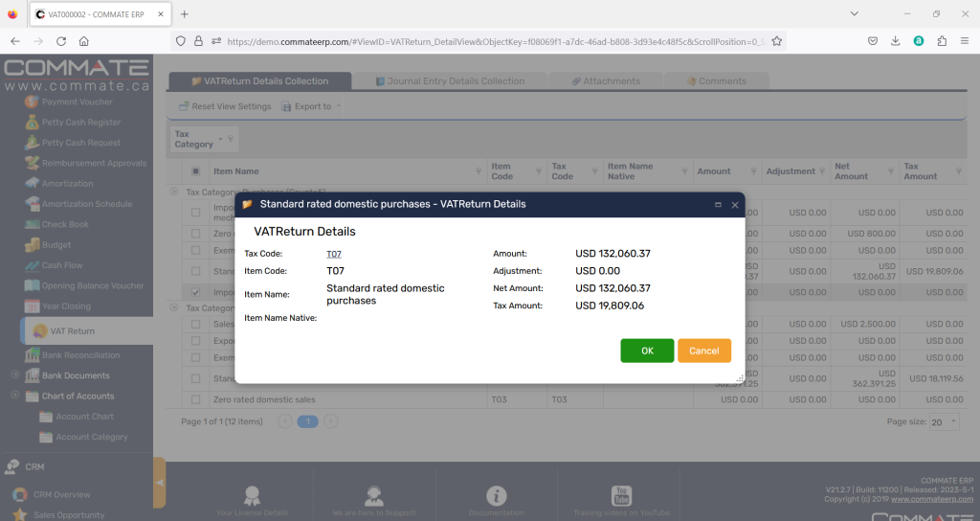Image resolution: width=980 pixels, height=521 pixels.
Task: Open the Firefox downloads icon
Action: tap(896, 41)
